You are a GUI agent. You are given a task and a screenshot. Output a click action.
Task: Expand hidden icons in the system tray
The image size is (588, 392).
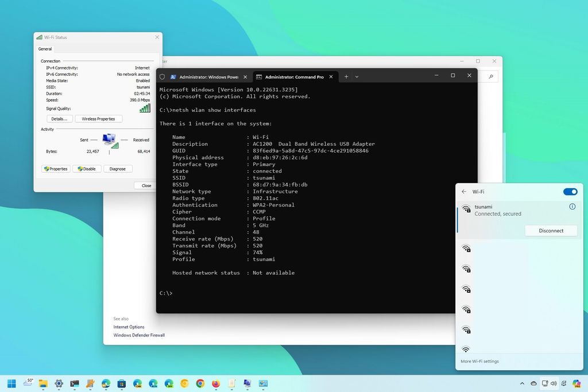click(522, 383)
